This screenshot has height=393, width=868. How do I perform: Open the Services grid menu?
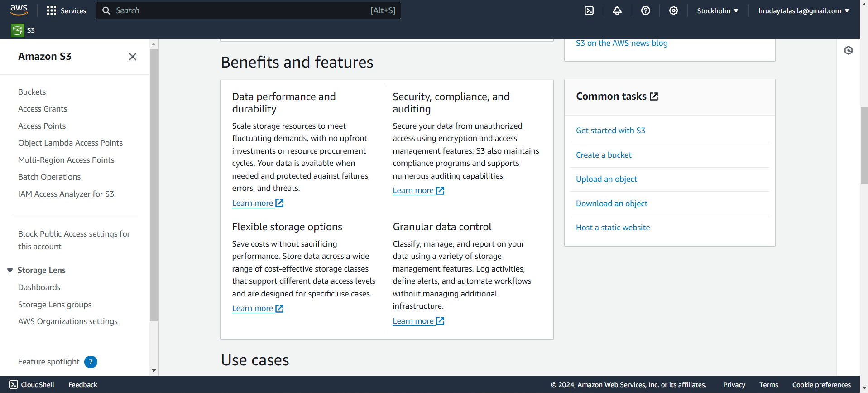(67, 10)
